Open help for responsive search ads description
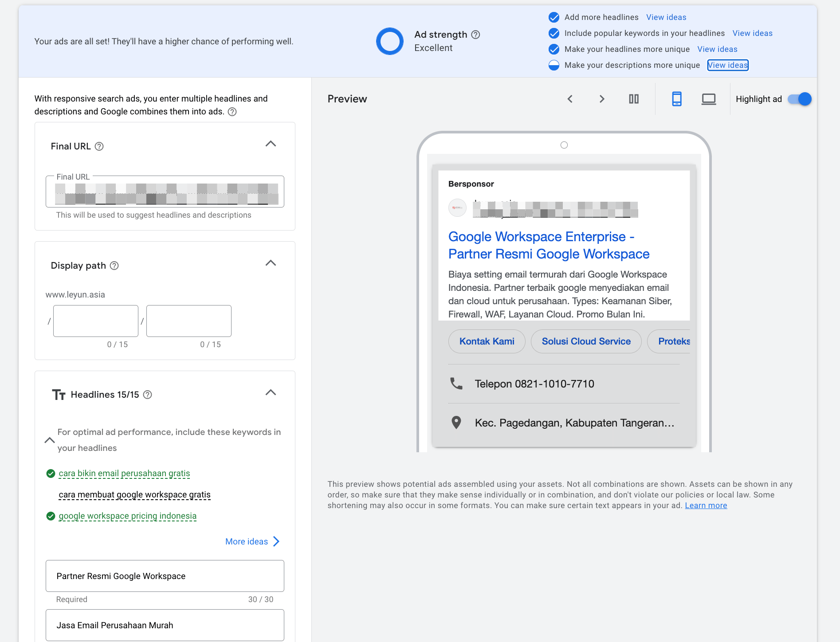Screen dimensions: 840x642 (x=232, y=112)
